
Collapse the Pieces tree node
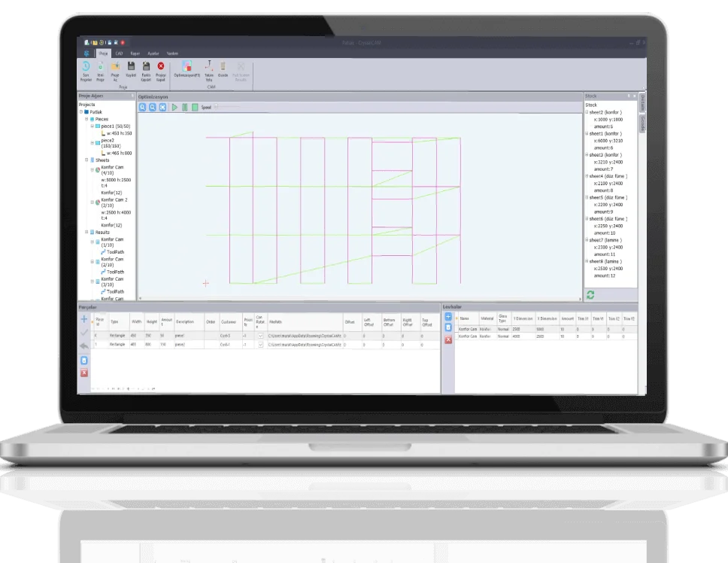click(x=87, y=119)
